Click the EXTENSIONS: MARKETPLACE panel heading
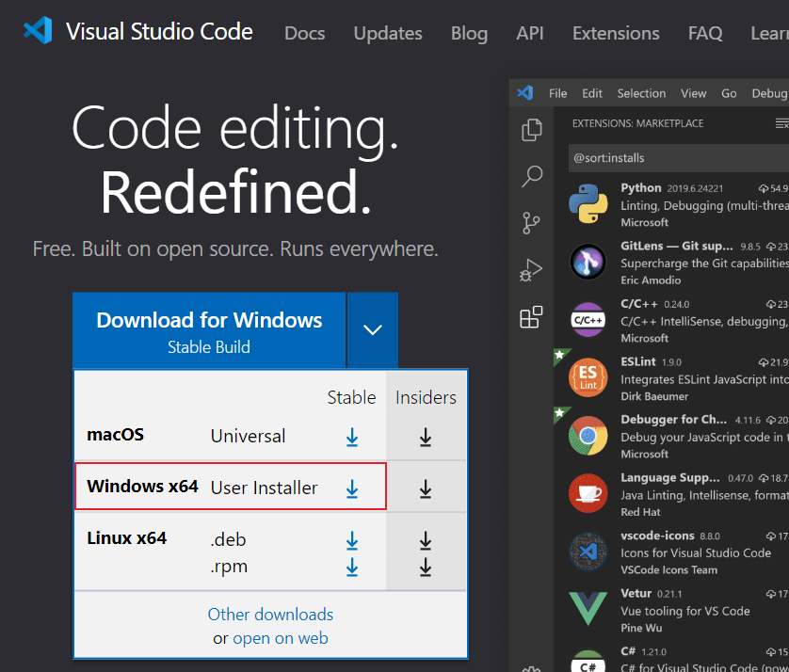Viewport: 789px width, 672px height. pyautogui.click(x=637, y=123)
